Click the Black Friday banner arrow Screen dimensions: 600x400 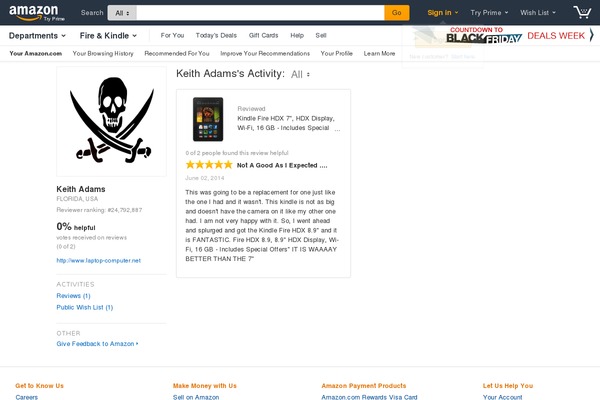[x=592, y=36]
